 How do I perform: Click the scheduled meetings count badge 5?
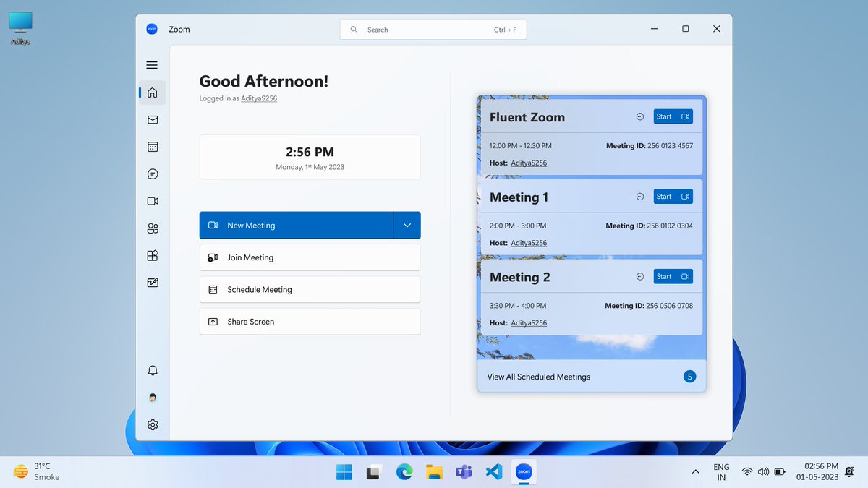(689, 377)
